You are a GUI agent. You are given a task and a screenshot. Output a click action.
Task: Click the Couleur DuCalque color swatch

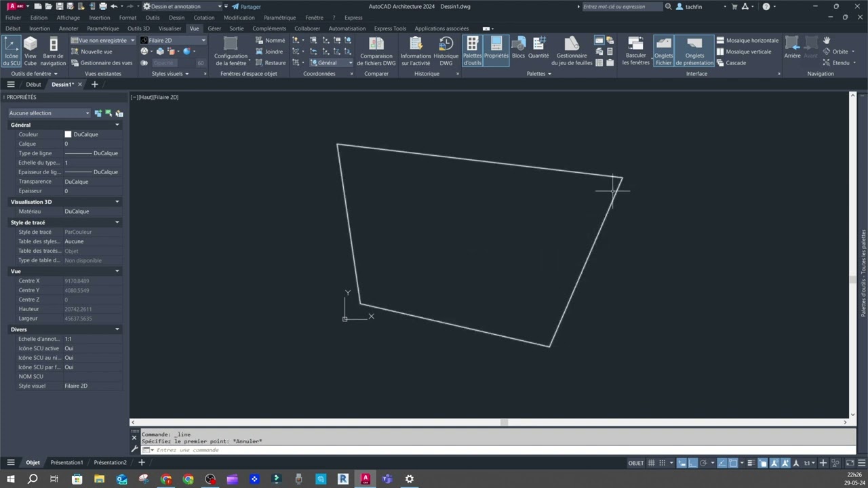pos(68,134)
